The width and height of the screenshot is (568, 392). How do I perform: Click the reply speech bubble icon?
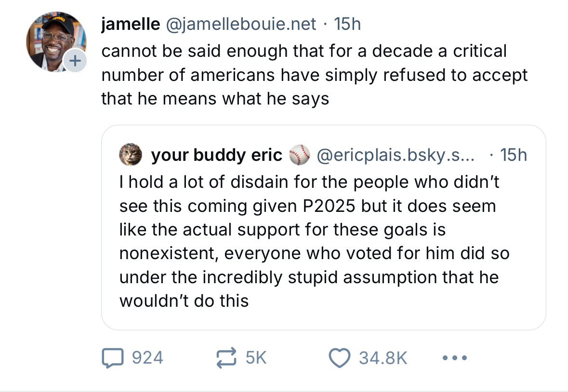[x=113, y=358]
